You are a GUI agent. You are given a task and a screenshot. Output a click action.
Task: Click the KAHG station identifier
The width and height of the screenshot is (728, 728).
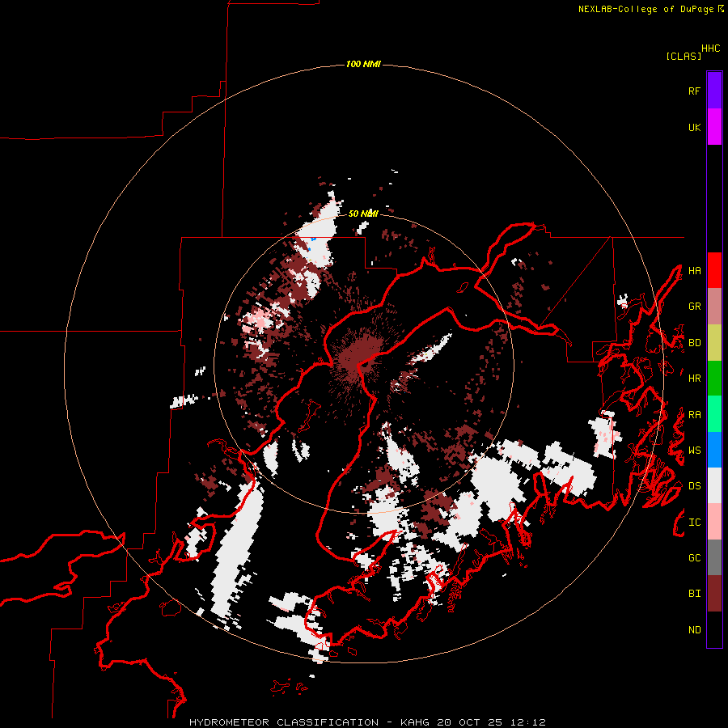point(415,722)
